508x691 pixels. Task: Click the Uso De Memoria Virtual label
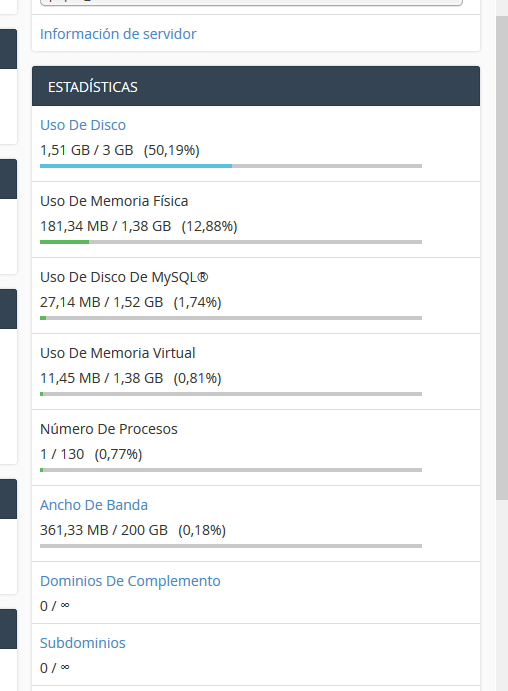click(118, 353)
